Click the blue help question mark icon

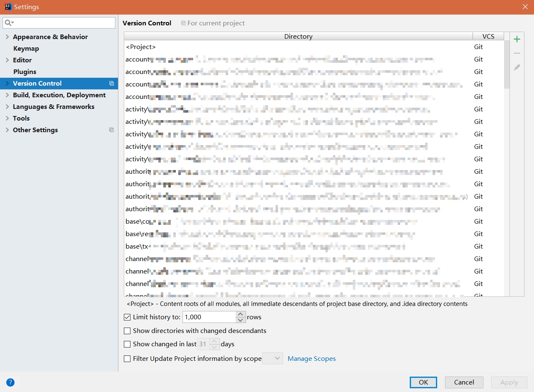click(10, 382)
